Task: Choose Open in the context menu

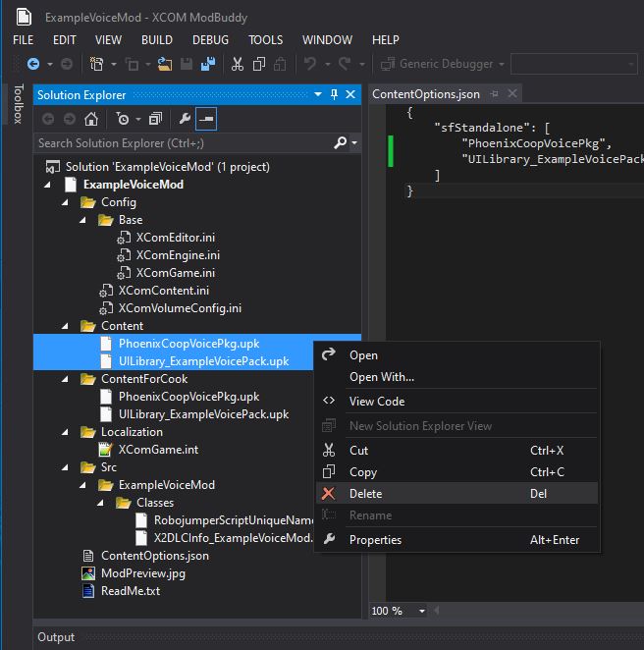Action: [456, 355]
